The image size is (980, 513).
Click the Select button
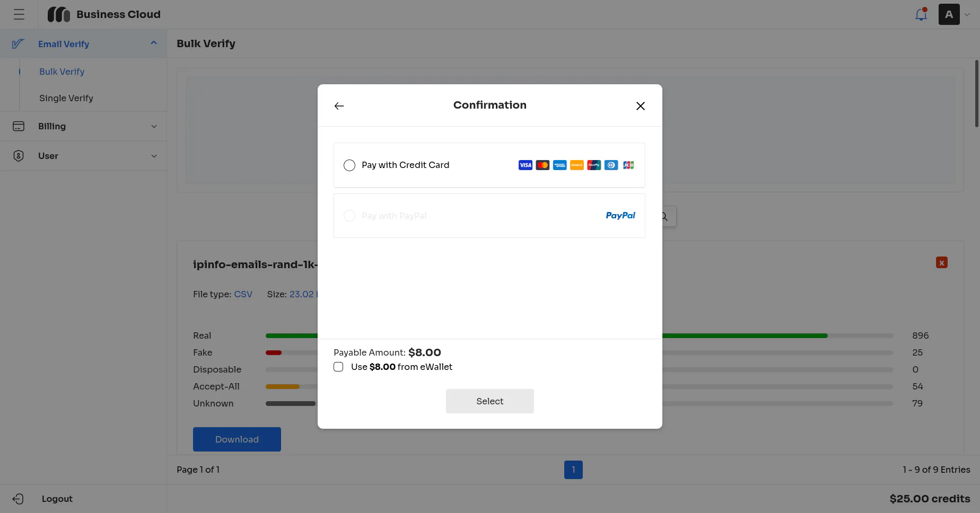pos(490,401)
